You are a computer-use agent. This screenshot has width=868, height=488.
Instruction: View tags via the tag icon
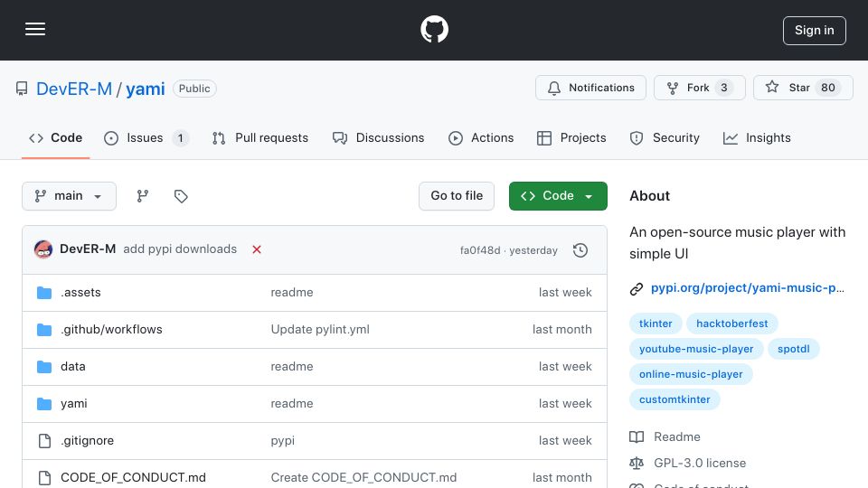point(181,196)
